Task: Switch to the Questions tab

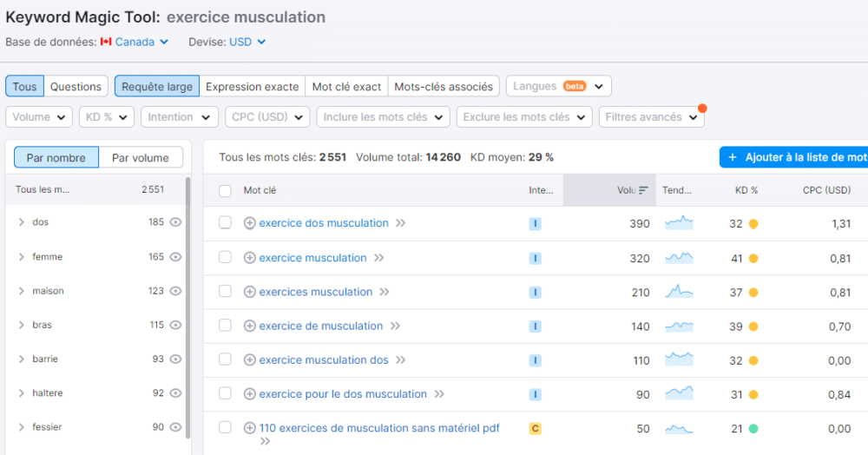Action: [x=76, y=86]
